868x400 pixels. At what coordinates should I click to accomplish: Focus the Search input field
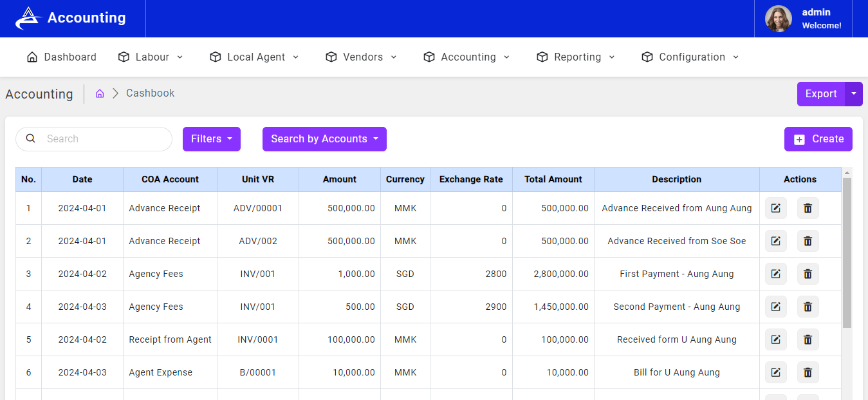tap(103, 139)
